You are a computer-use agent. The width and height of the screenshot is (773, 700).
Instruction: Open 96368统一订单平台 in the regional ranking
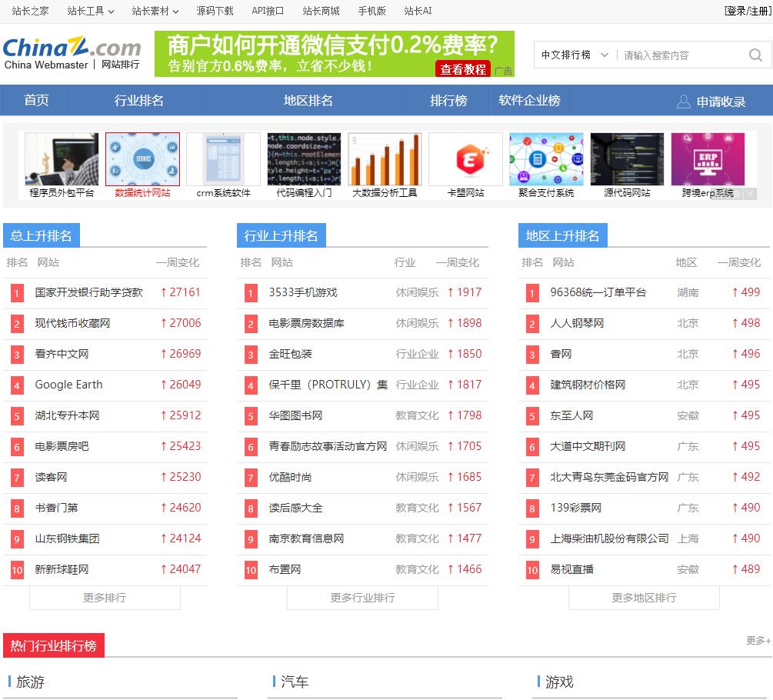598,293
